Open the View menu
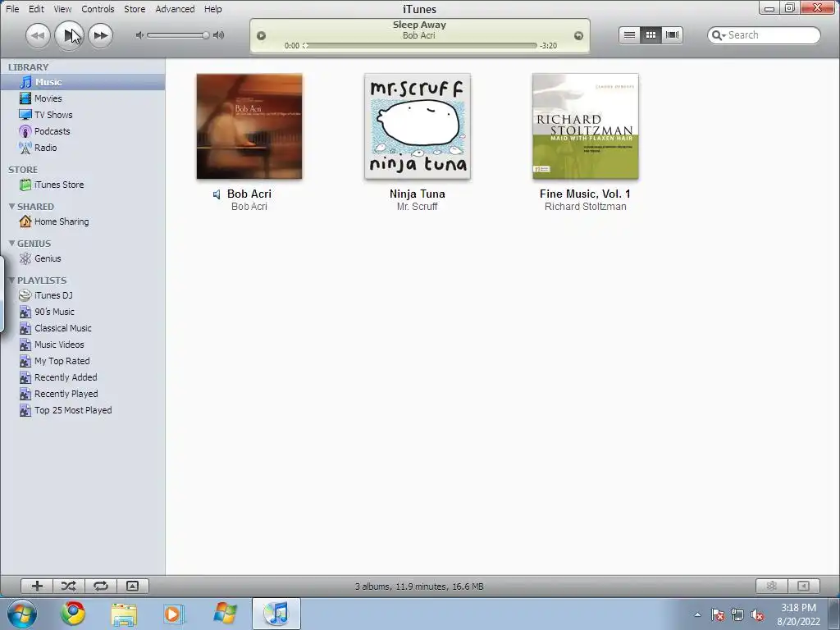Viewport: 840px width, 630px height. coord(62,9)
